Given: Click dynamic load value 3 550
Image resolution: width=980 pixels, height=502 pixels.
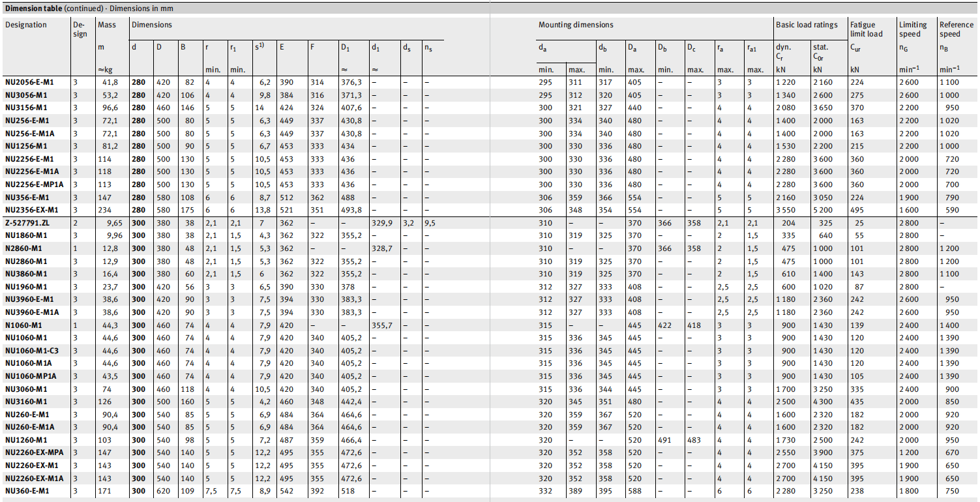Looking at the screenshot, I should [786, 210].
